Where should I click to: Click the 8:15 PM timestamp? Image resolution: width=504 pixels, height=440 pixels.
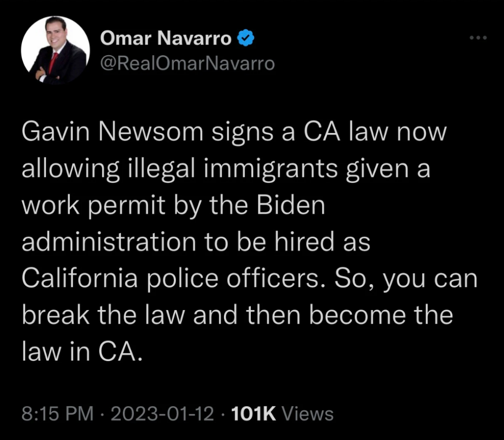pos(58,413)
